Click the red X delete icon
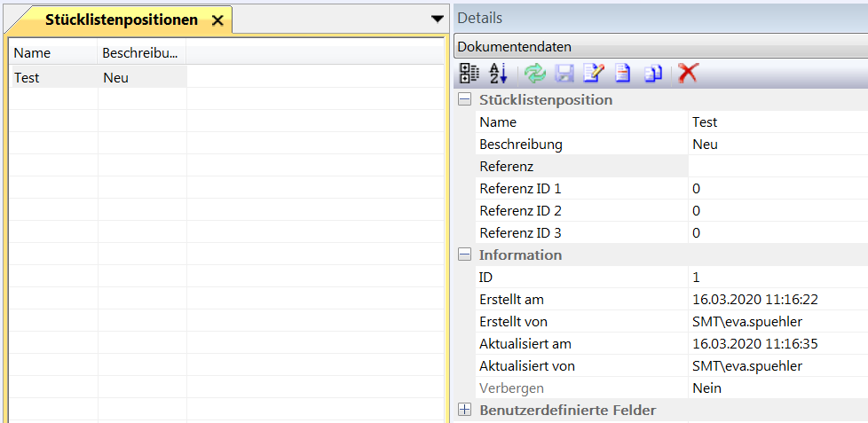This screenshot has height=423, width=868. click(686, 74)
